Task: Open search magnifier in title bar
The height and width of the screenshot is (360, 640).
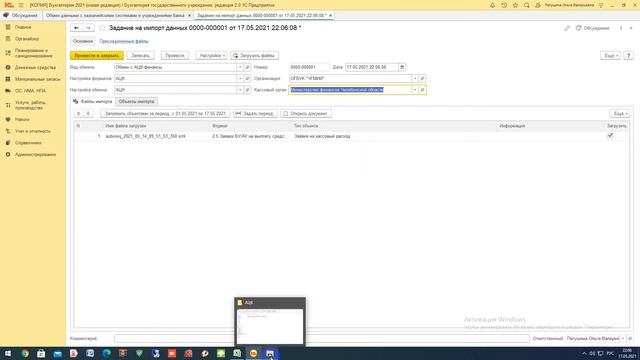Action: pos(527,5)
